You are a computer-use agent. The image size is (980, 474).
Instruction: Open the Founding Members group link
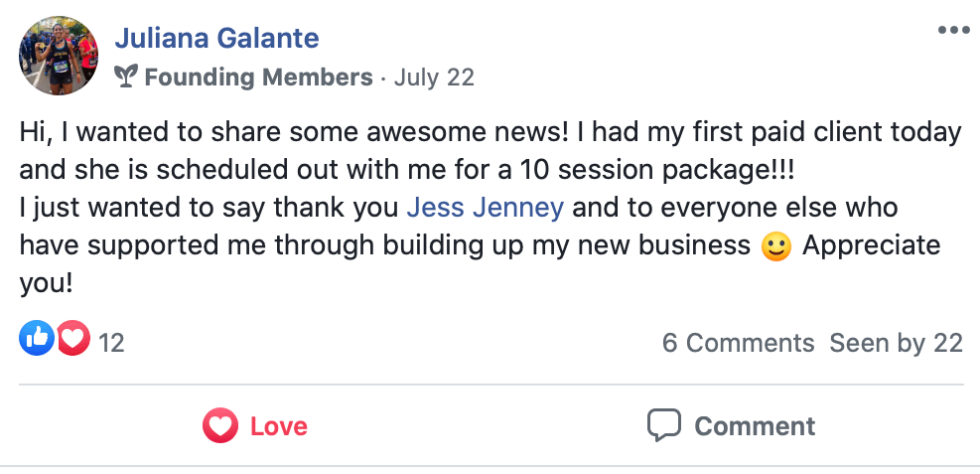coord(258,78)
